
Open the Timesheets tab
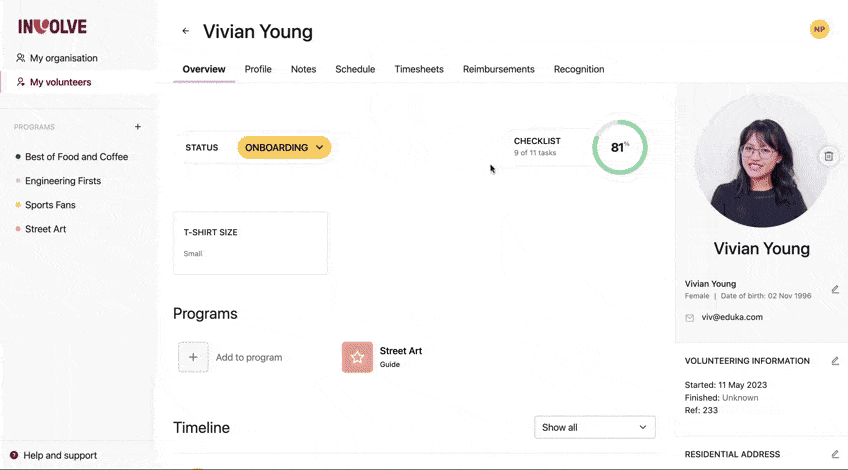pyautogui.click(x=419, y=69)
